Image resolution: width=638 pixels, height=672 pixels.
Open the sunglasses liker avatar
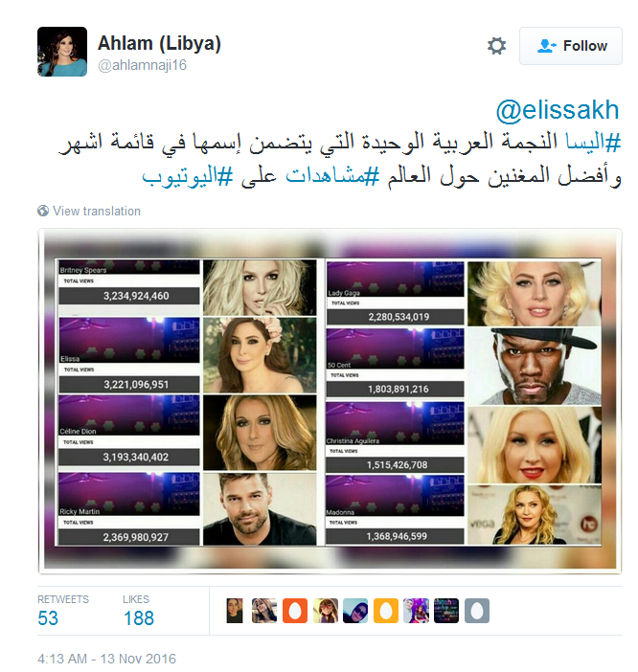pyautogui.click(x=355, y=611)
